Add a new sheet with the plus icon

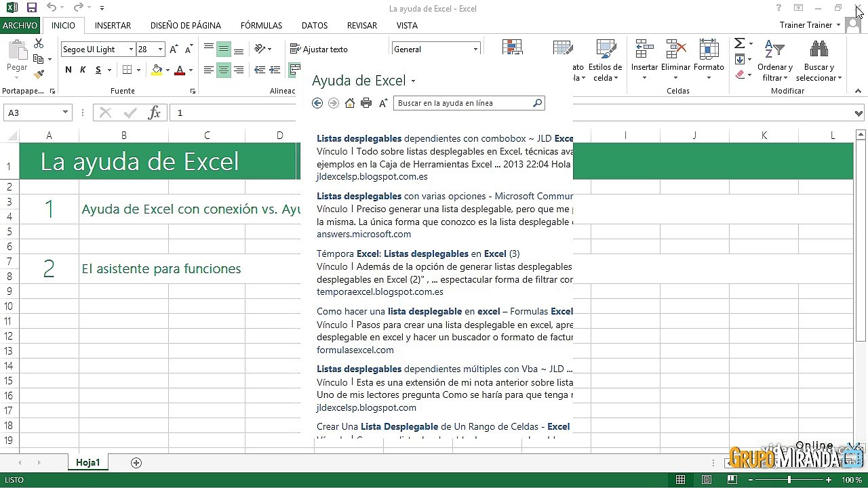pyautogui.click(x=136, y=463)
